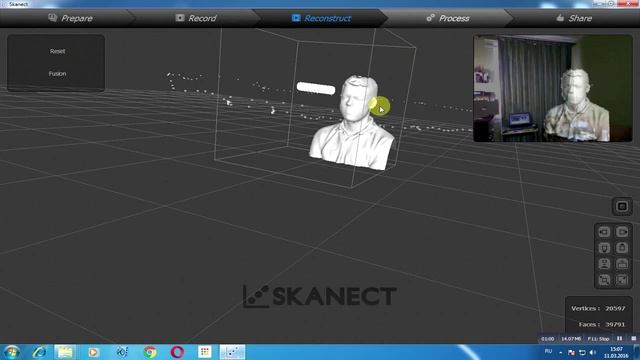This screenshot has height=360, width=640.
Task: Open the network tray icon
Action: tap(582, 352)
